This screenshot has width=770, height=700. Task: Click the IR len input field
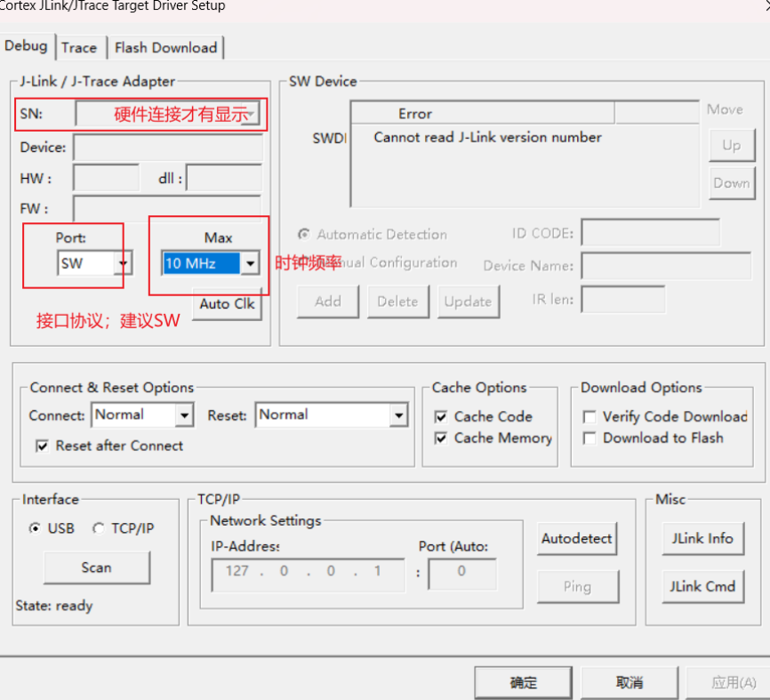pyautogui.click(x=622, y=300)
